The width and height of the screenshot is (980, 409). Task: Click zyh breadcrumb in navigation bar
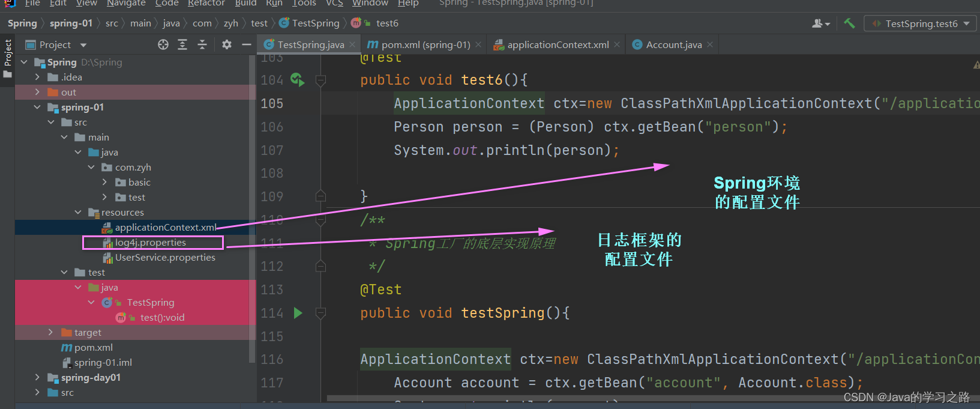pos(231,23)
